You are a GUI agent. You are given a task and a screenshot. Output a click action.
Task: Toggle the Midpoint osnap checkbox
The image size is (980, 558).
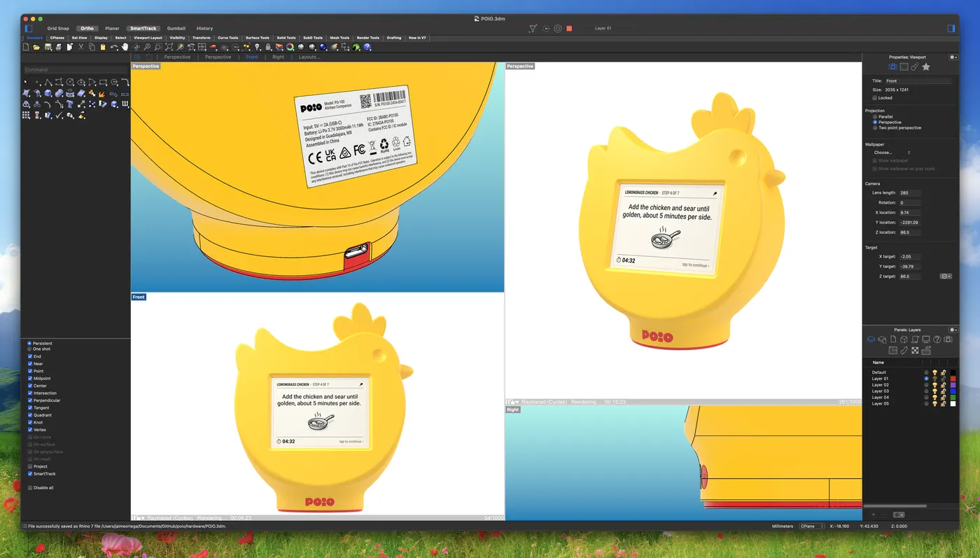[30, 378]
